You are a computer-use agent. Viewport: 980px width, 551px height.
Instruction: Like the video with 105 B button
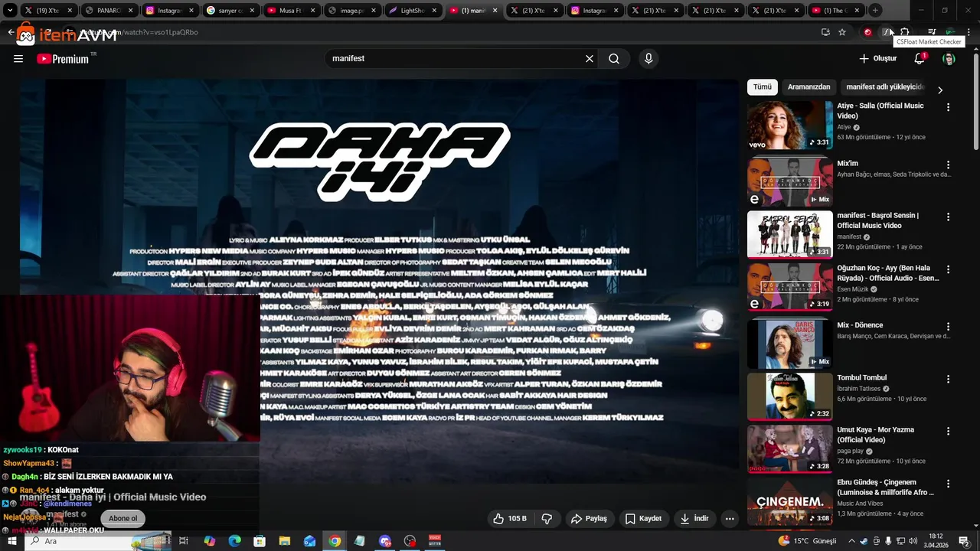[510, 519]
